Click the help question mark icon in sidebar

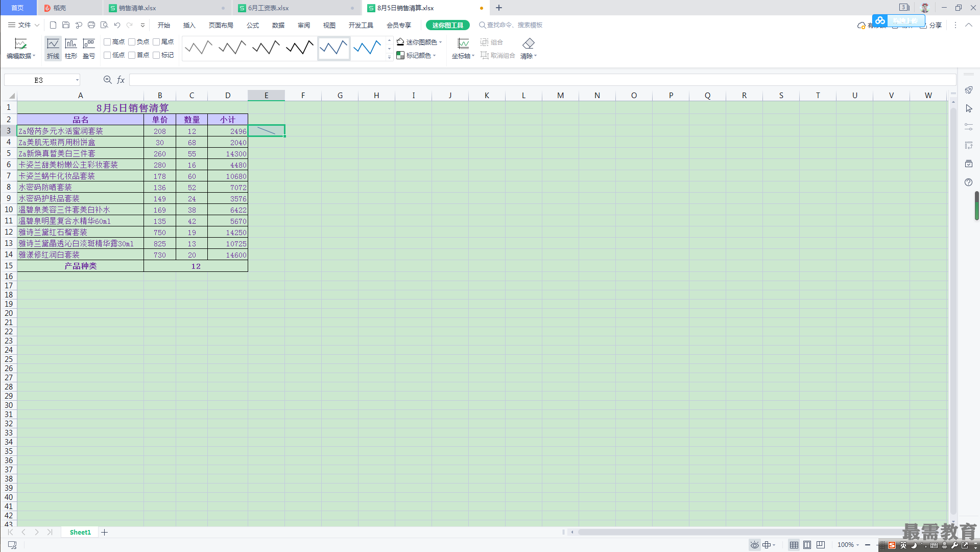[968, 182]
